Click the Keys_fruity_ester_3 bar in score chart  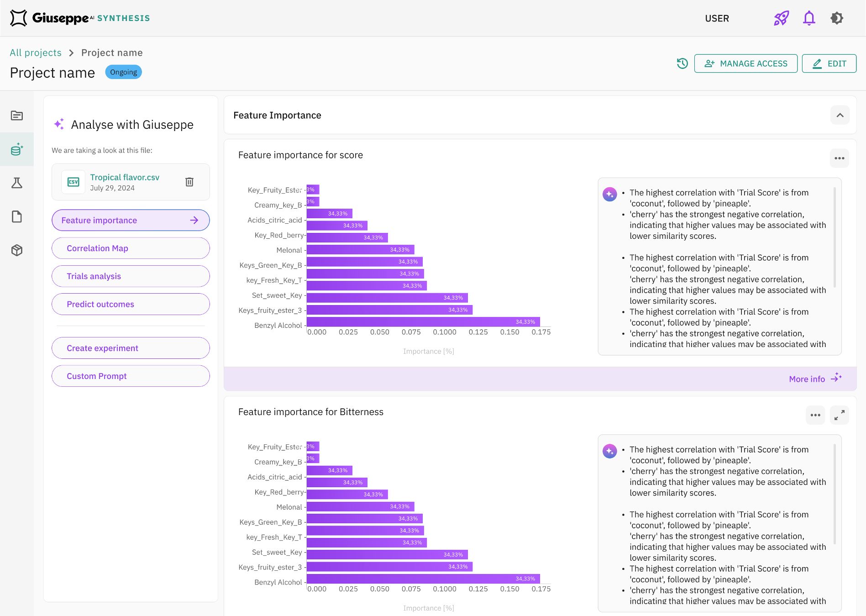click(389, 310)
